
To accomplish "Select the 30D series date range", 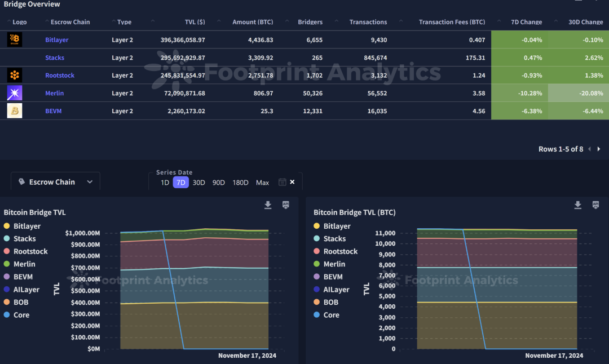I will [199, 183].
